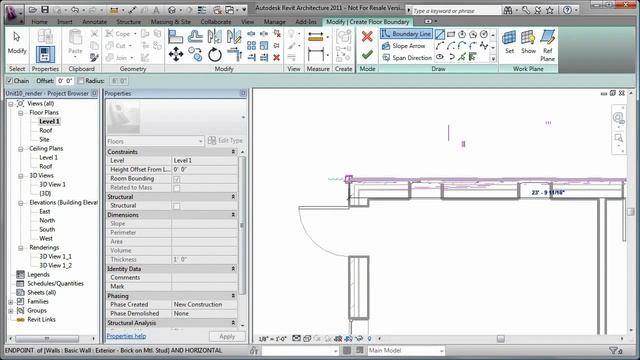Select the Pick Walls tool
The image size is (640, 360).
[473, 57]
